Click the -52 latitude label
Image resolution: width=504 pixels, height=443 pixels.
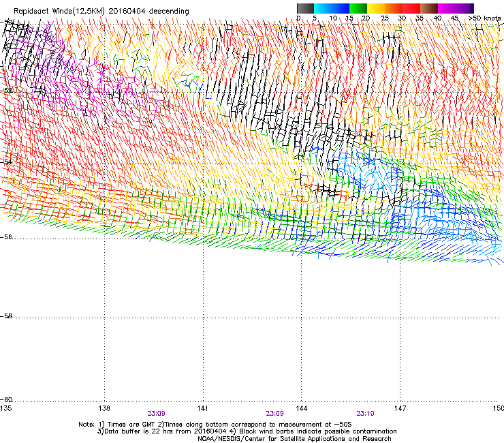(x=6, y=91)
